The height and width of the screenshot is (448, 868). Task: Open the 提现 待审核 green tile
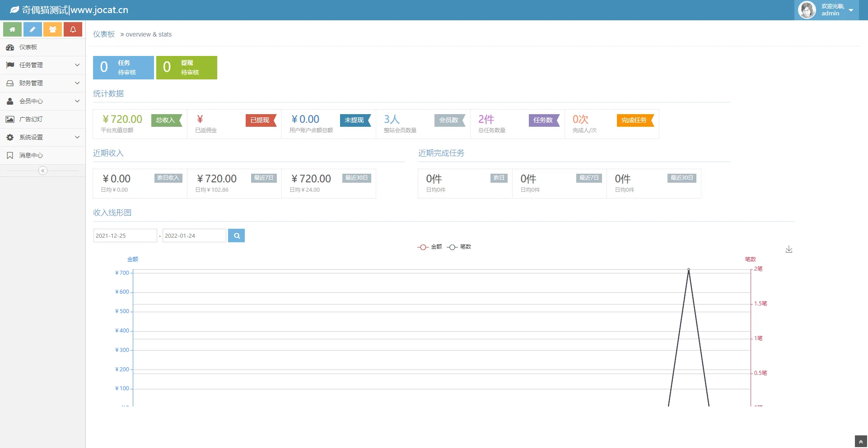pyautogui.click(x=187, y=68)
